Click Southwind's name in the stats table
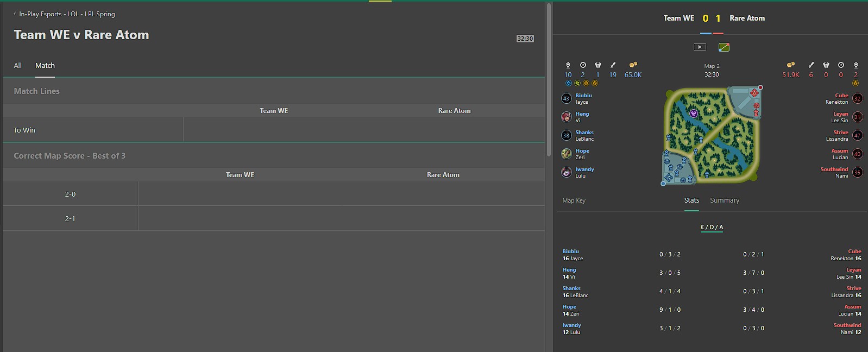This screenshot has width=868, height=352. click(847, 325)
